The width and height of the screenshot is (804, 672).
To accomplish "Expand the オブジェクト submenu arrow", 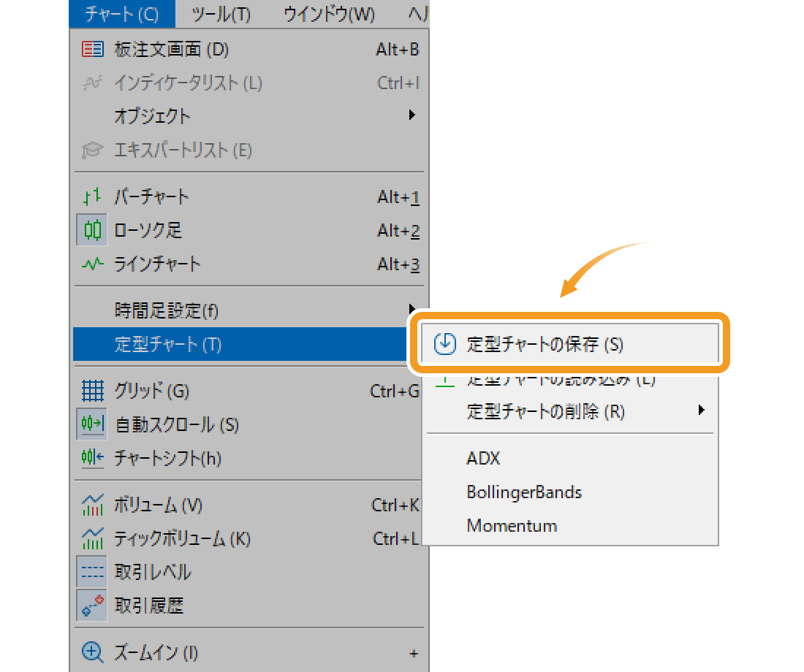I will tap(412, 115).
